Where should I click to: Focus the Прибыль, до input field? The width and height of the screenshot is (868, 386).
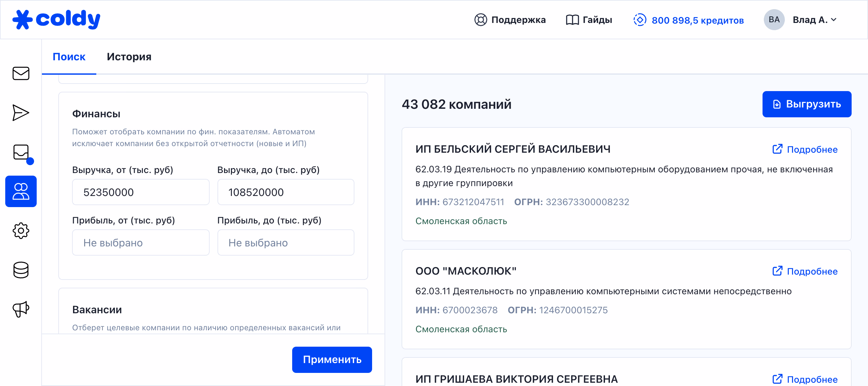(x=285, y=243)
